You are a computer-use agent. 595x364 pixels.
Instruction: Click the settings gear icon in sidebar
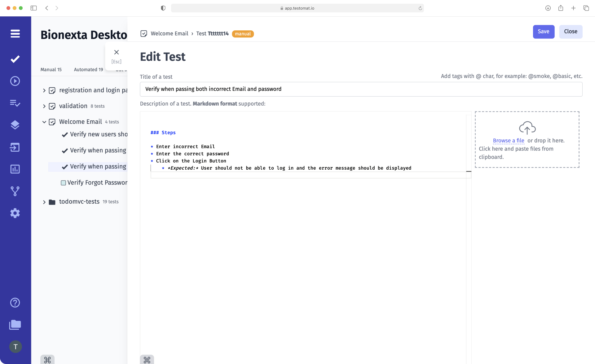pyautogui.click(x=15, y=213)
